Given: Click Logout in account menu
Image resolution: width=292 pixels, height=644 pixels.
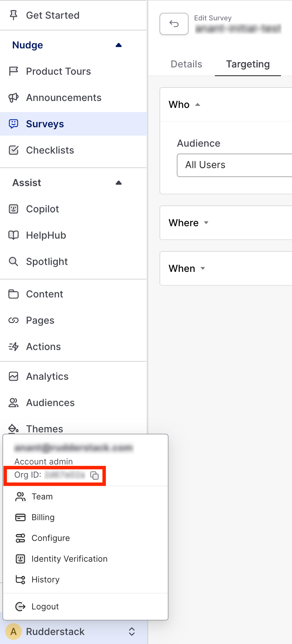Looking at the screenshot, I should point(45,607).
